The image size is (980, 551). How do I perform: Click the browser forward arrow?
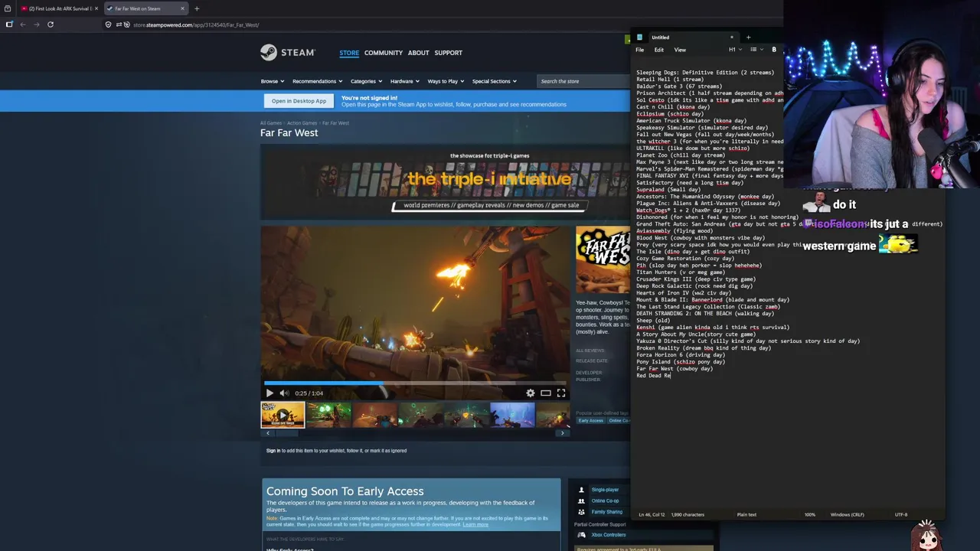(x=36, y=24)
